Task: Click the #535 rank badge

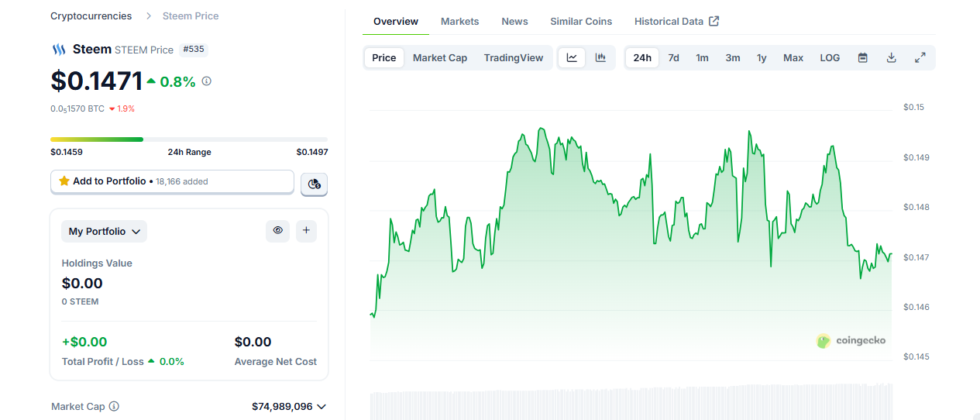Action: 194,50
